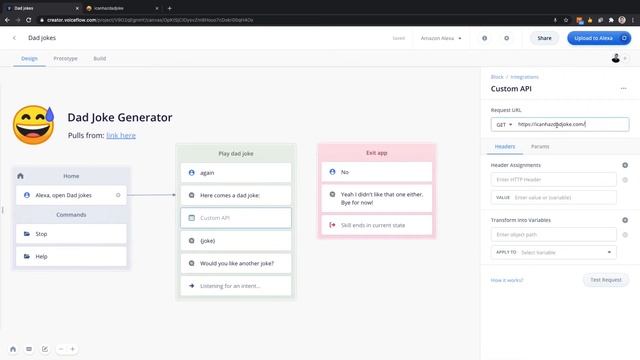The width and height of the screenshot is (640, 360).
Task: Open the 'link here' hyperlink
Action: click(121, 136)
